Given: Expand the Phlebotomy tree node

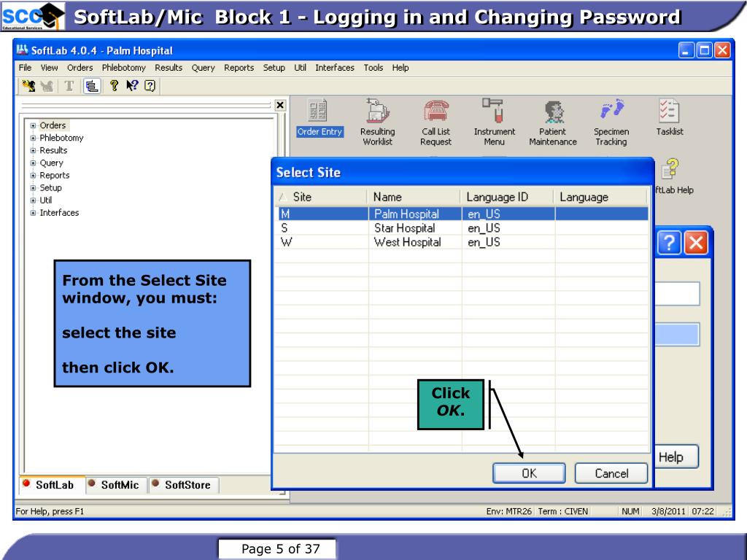Looking at the screenshot, I should coord(33,138).
